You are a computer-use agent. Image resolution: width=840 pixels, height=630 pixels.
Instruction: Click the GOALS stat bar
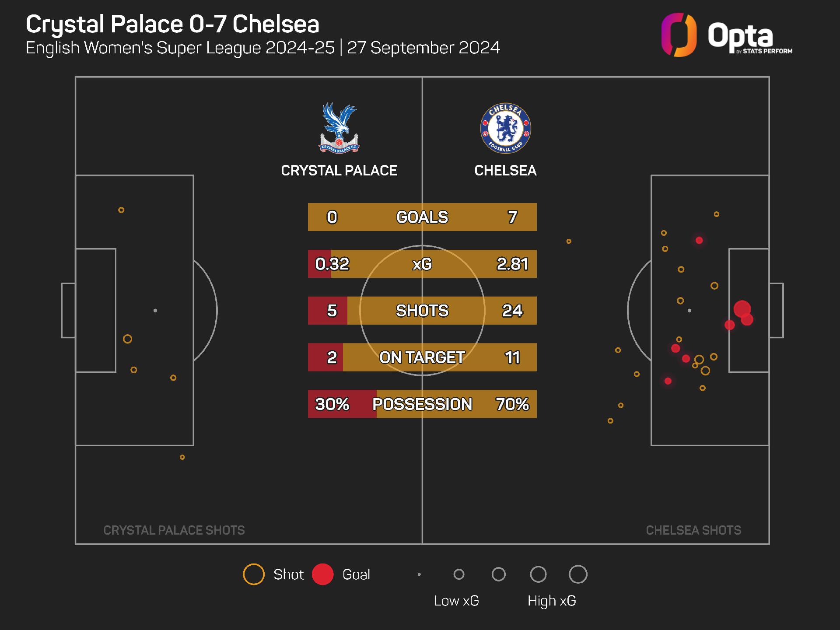point(422,217)
